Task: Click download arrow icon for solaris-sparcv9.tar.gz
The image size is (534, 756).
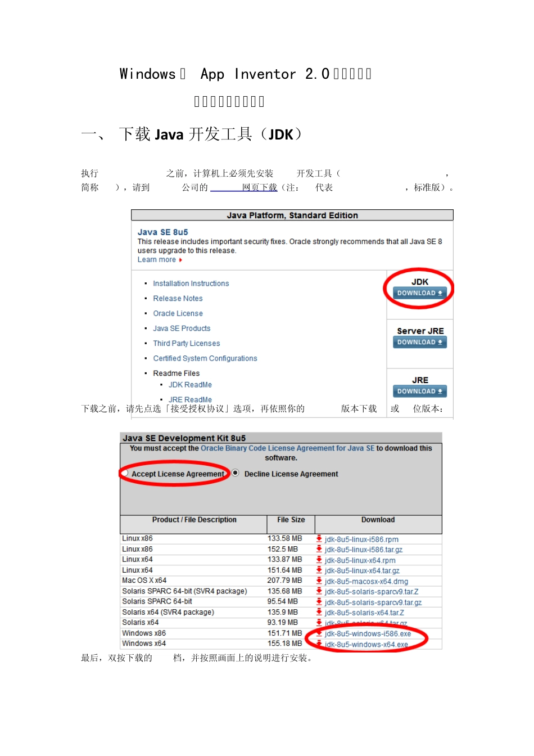Action: [x=319, y=601]
